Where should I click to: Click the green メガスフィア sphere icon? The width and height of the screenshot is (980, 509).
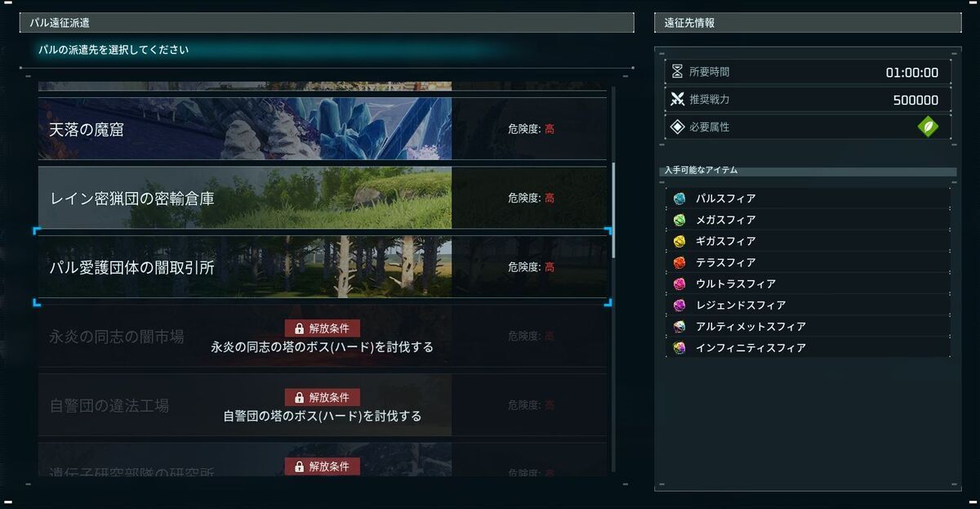[679, 220]
